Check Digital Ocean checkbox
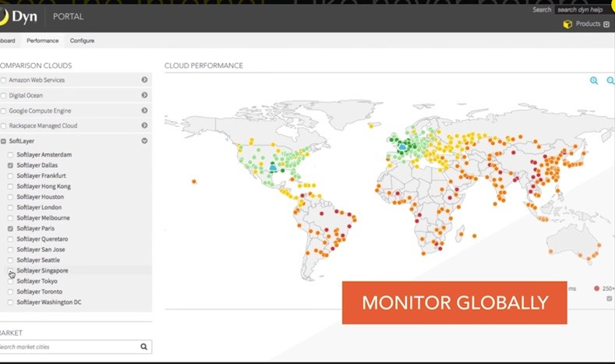This screenshot has width=615, height=364. pos(4,96)
